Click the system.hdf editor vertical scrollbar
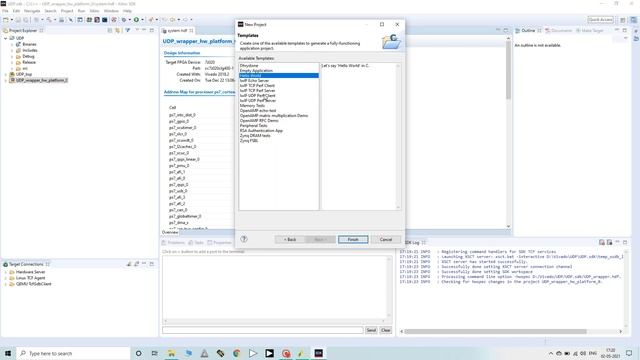The height and width of the screenshot is (360, 640). [508, 71]
